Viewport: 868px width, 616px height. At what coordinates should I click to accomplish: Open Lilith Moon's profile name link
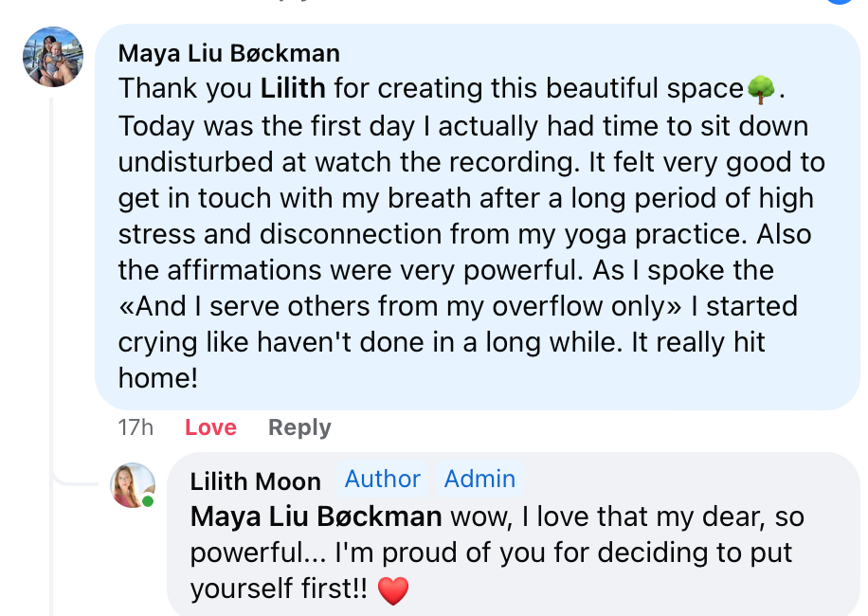pos(255,480)
